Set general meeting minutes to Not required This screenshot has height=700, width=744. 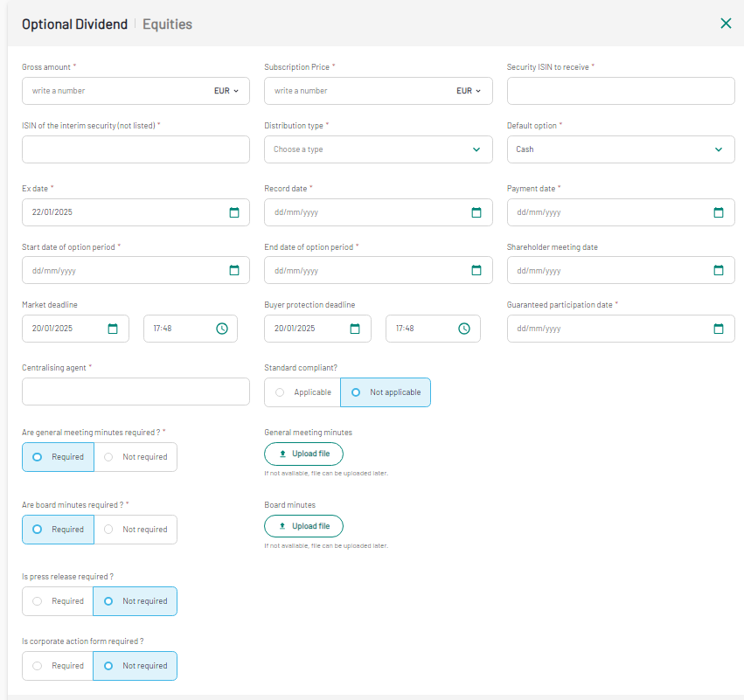[136, 457]
